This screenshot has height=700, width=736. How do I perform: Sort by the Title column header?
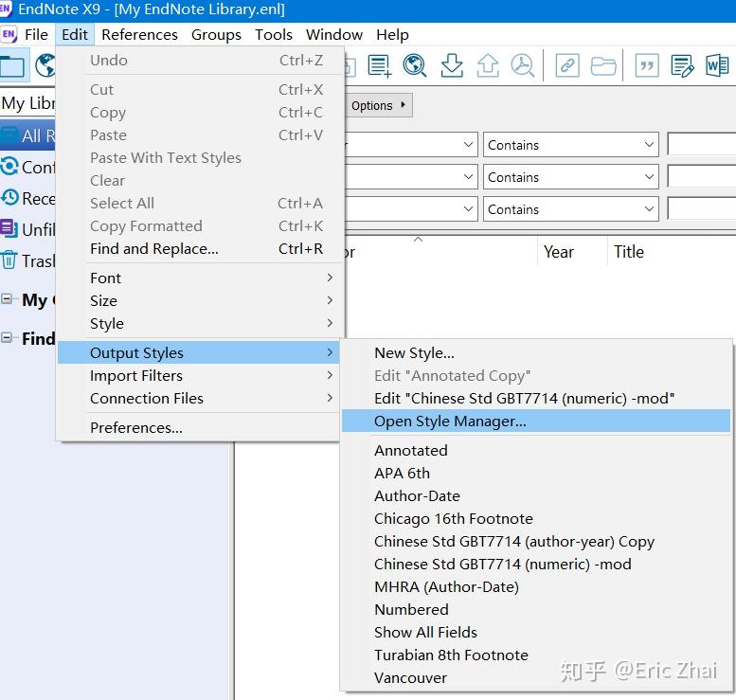pyautogui.click(x=673, y=252)
